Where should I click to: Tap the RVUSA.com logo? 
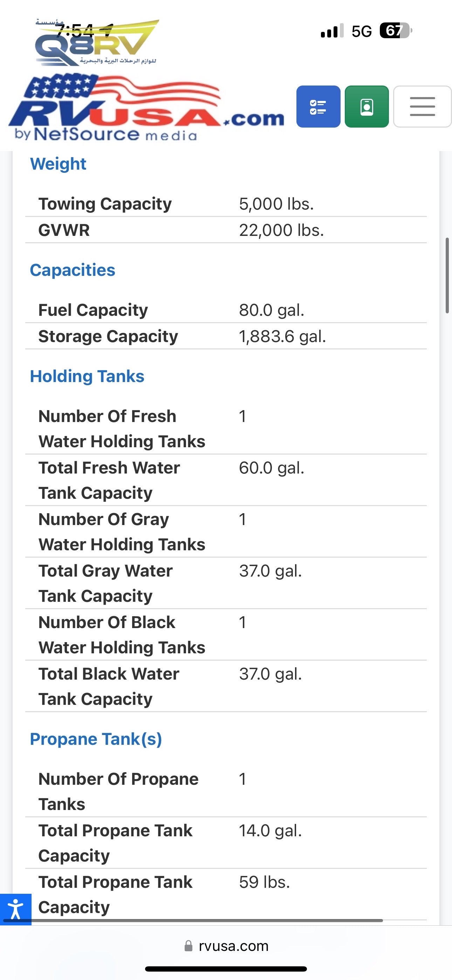coord(146,108)
